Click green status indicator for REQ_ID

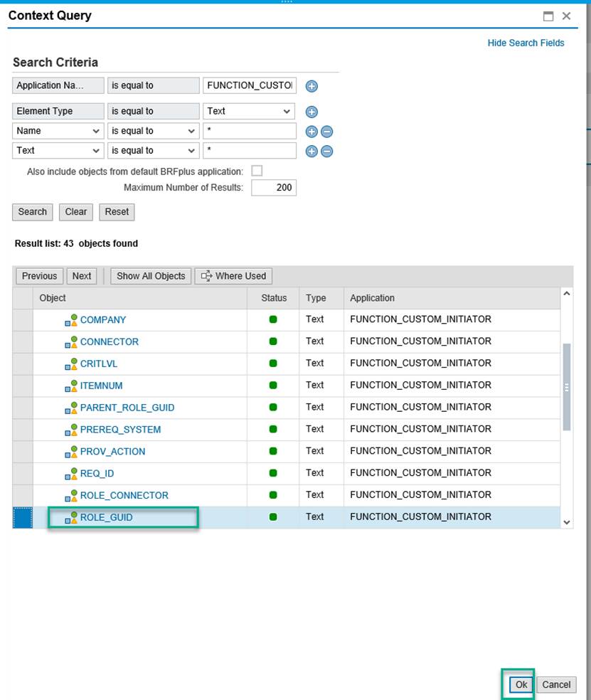click(x=273, y=473)
